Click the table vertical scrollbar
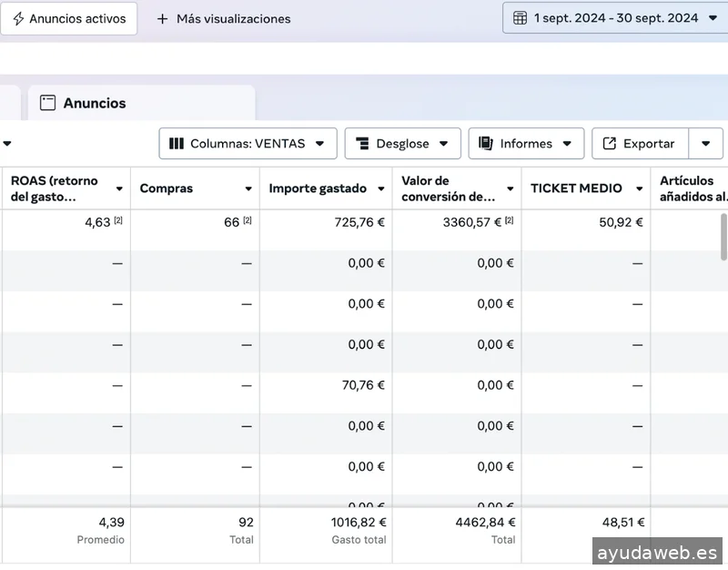 point(723,237)
